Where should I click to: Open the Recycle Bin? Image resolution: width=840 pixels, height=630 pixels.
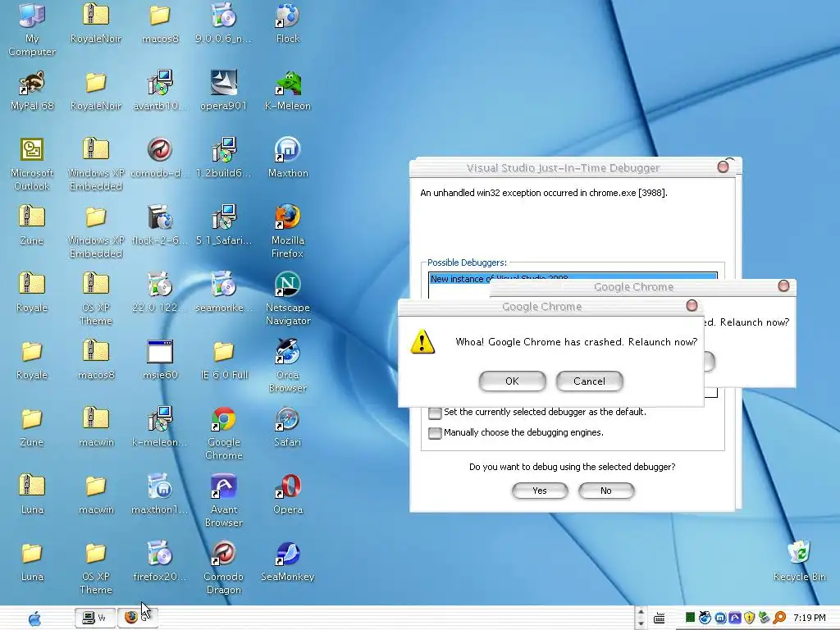tap(799, 561)
